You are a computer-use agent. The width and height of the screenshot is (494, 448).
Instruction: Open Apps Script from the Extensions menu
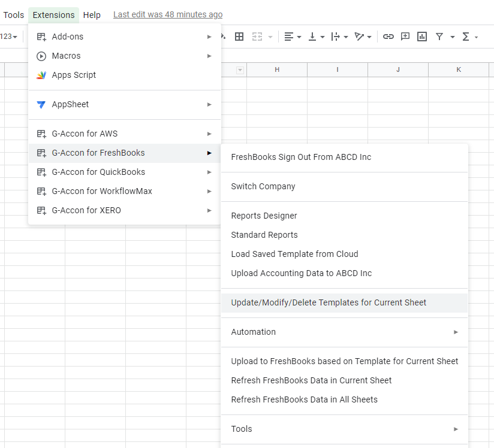click(125, 75)
